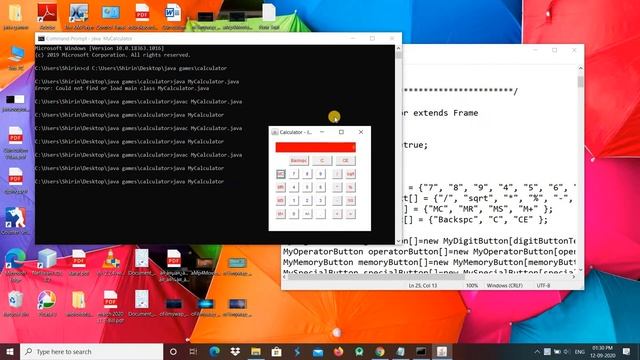Click 'Windows (CRLF)' in Notepad status bar
640x360 pixels.
[504, 286]
